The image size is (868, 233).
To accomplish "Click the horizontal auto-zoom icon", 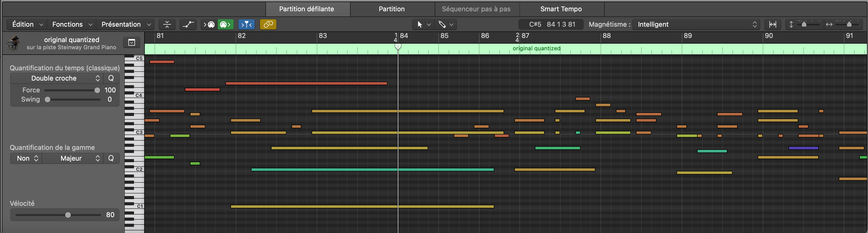I will click(x=773, y=24).
